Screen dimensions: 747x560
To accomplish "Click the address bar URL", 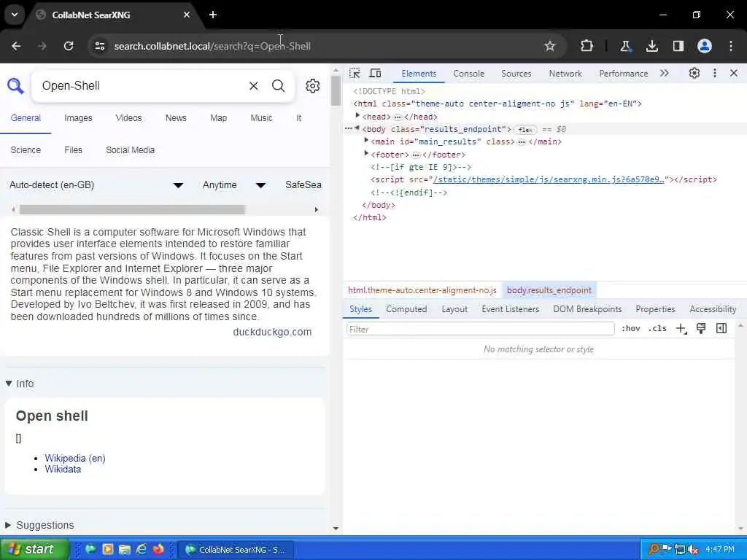I will tap(212, 46).
